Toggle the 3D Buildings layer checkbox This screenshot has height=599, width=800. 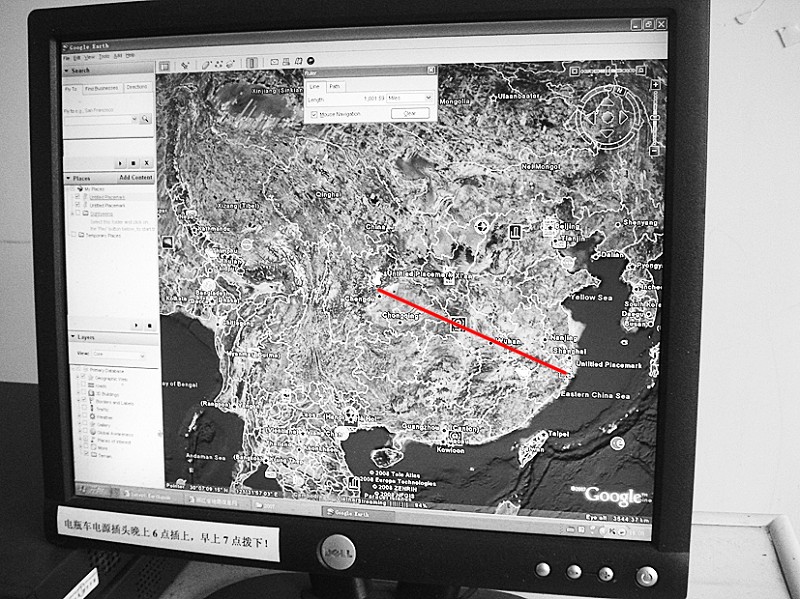83,392
